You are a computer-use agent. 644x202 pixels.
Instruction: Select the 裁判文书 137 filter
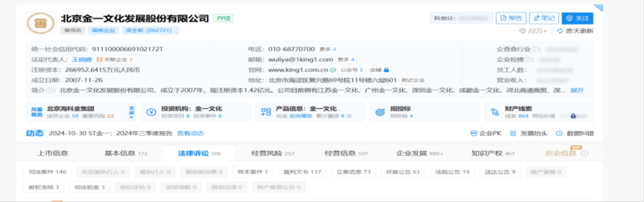tap(302, 172)
